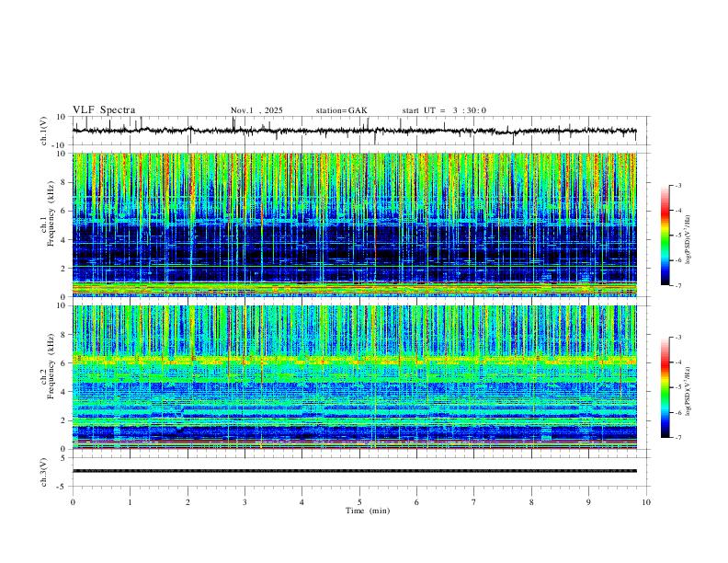Viewport: 728px width, 563px height.
Task: Click the 5 minute tick label on time axis
Action: pos(359,502)
